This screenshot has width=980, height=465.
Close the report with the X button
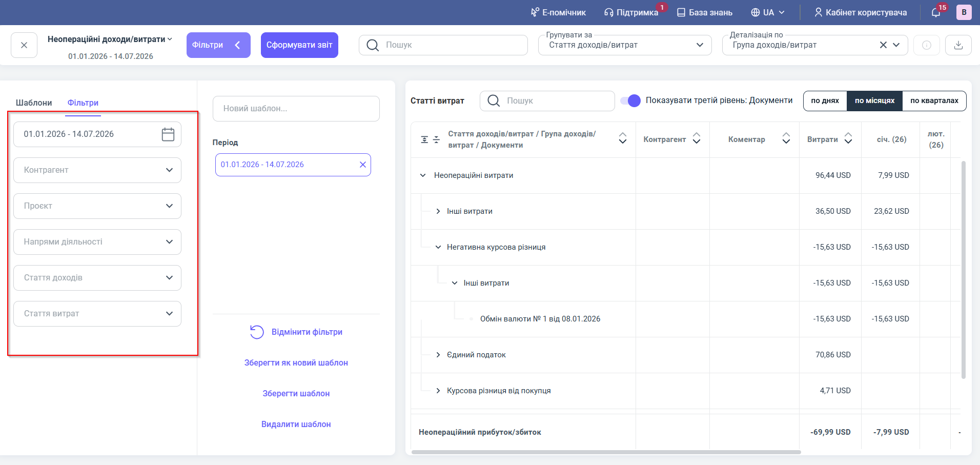point(24,45)
